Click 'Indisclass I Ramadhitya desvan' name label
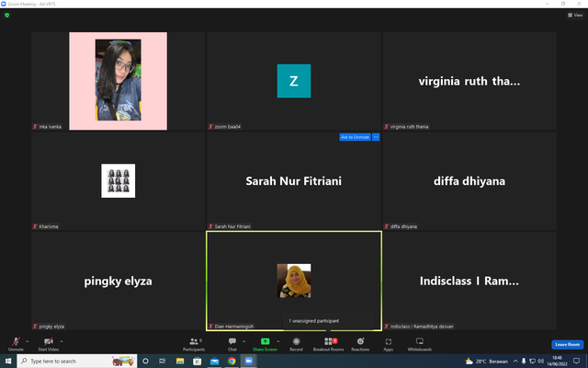Screen dimensions: 588x368 coord(422,327)
